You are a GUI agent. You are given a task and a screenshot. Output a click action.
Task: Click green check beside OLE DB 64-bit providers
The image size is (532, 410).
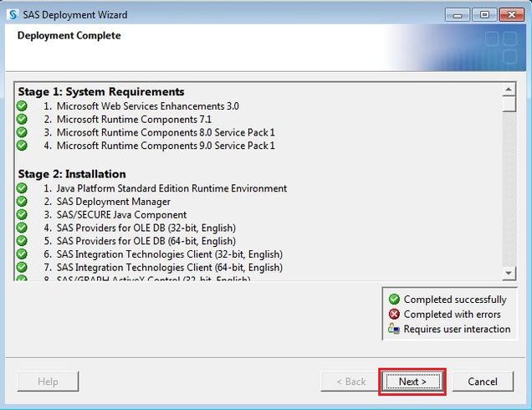22,241
